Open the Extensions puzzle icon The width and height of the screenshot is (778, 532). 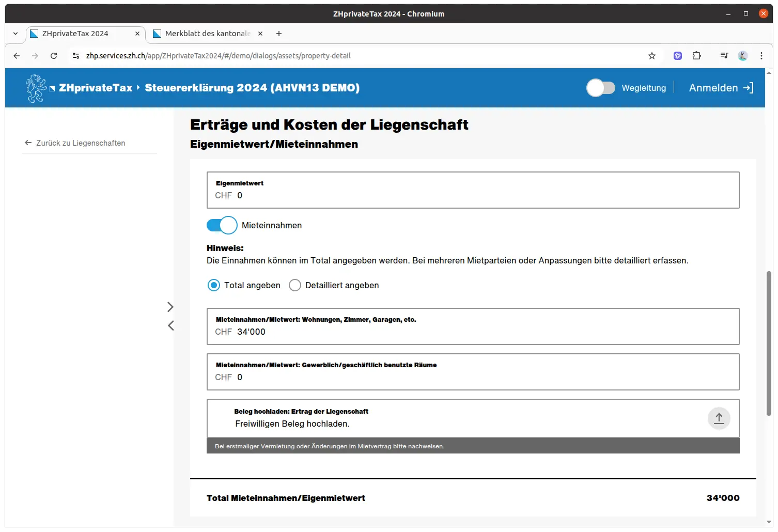click(x=697, y=56)
